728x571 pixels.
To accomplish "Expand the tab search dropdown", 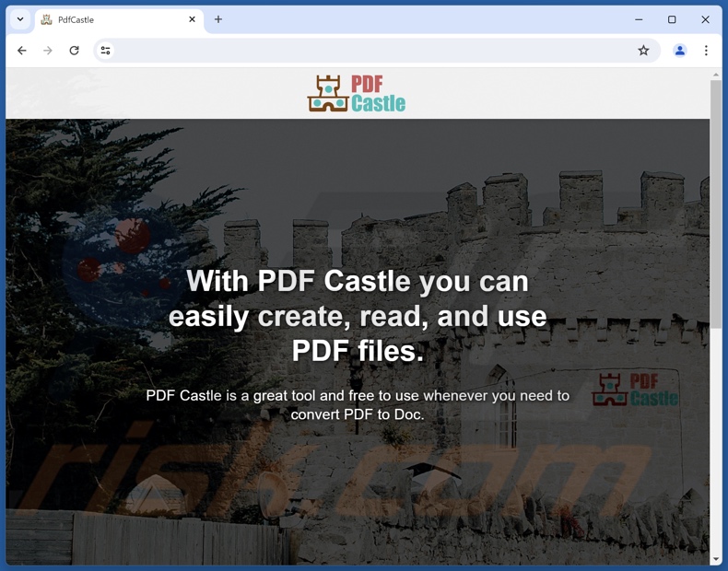I will point(20,19).
